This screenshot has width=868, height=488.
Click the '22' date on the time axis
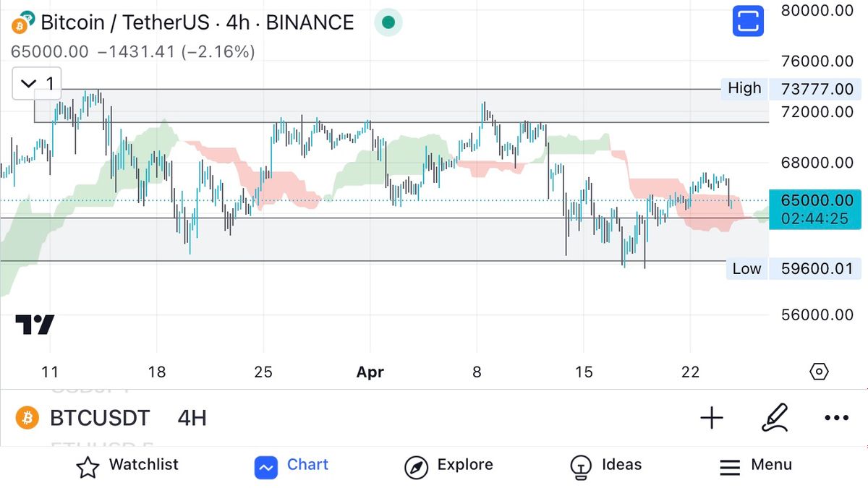tap(691, 372)
